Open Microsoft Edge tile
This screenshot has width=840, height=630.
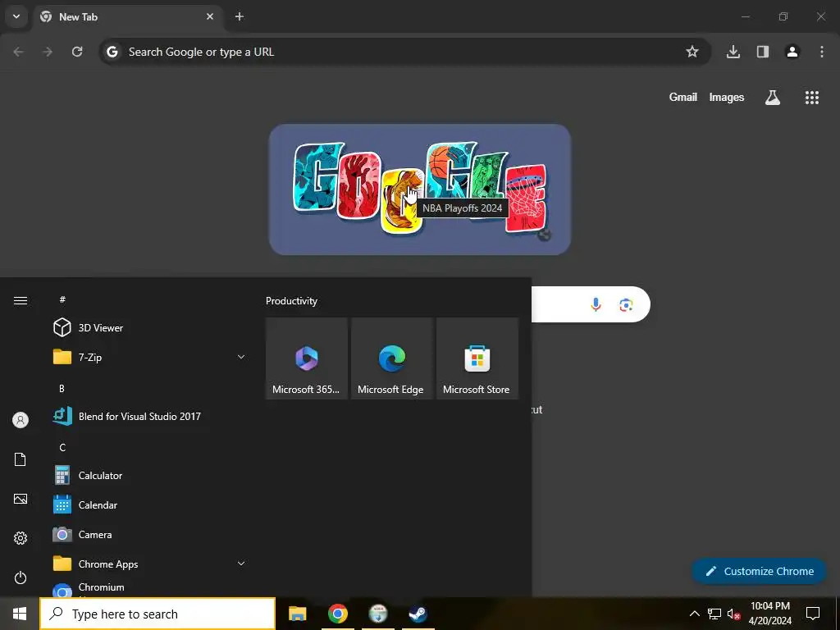coord(391,358)
